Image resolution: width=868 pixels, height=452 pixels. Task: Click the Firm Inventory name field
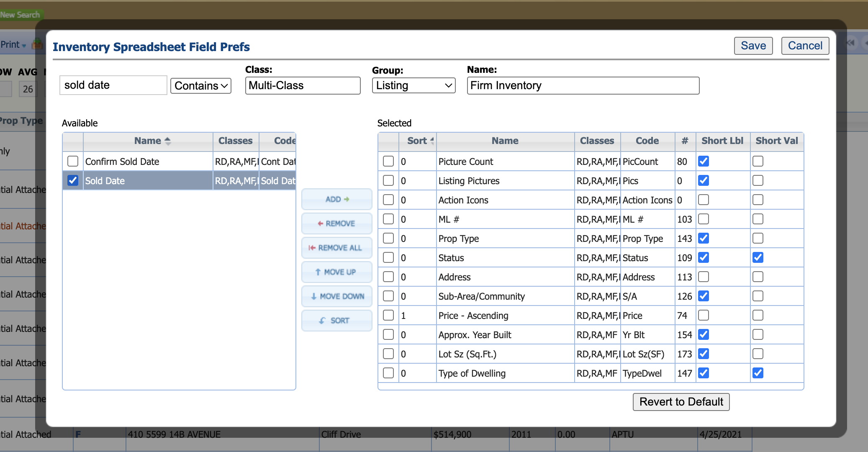pyautogui.click(x=583, y=86)
